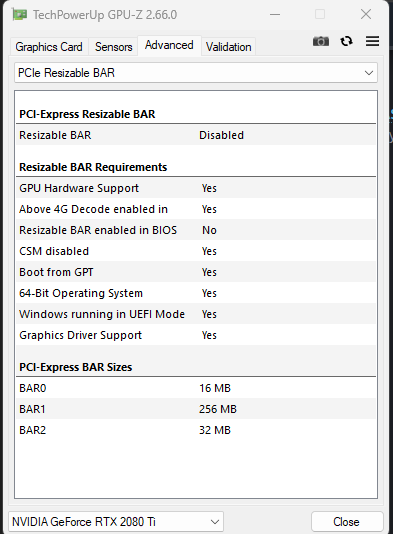Minimize the GPU-Z window

click(275, 15)
